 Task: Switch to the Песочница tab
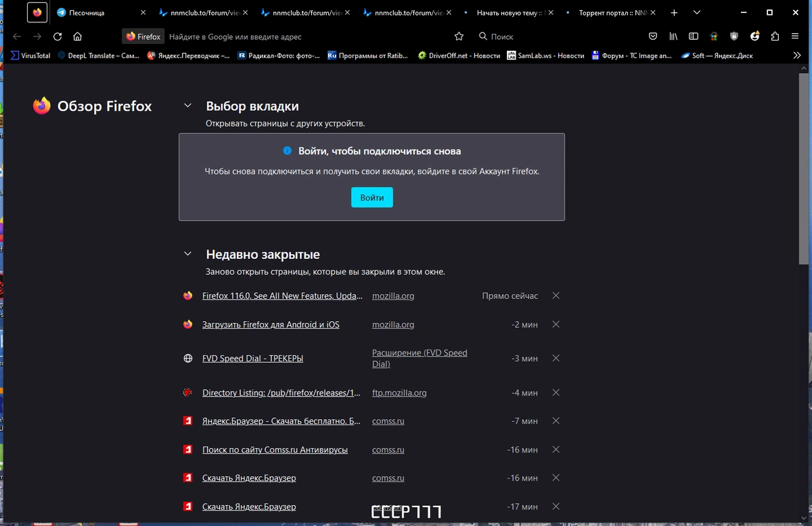click(x=101, y=13)
